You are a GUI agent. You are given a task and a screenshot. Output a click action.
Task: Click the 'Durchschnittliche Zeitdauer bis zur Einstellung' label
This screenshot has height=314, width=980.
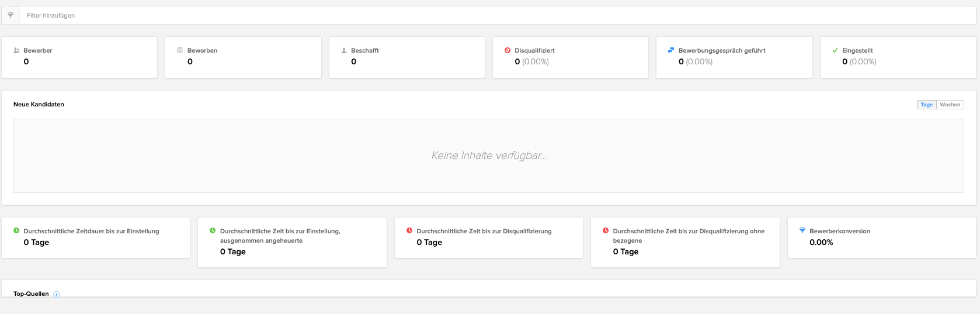click(91, 232)
